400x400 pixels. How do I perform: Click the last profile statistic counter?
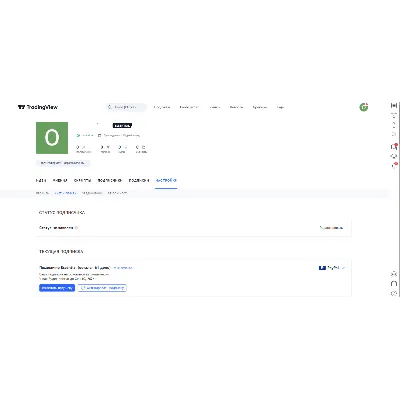coord(141,149)
